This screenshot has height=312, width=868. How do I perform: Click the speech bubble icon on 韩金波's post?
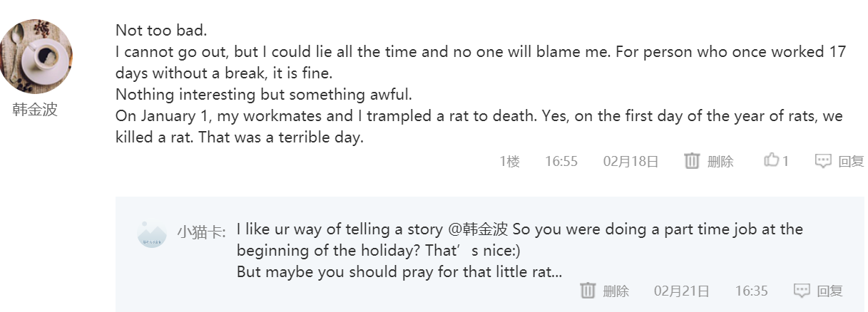(823, 161)
